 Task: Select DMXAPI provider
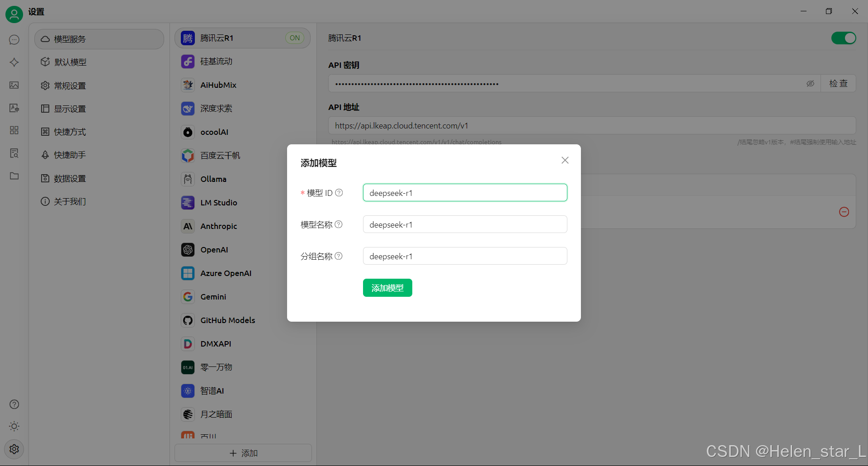(x=242, y=344)
